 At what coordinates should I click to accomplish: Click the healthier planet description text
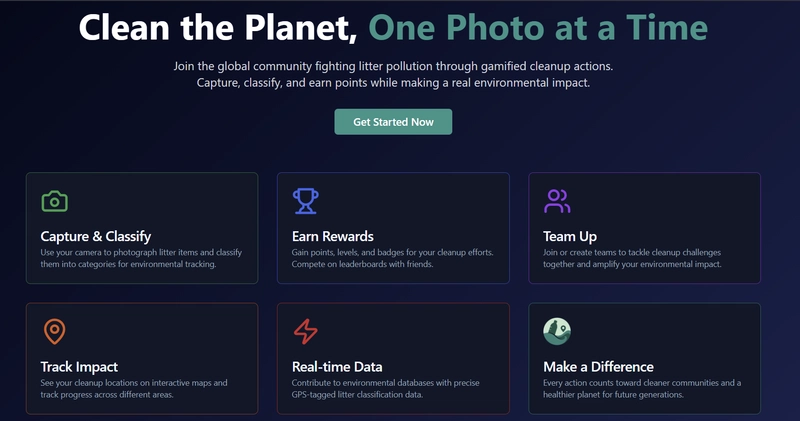642,388
